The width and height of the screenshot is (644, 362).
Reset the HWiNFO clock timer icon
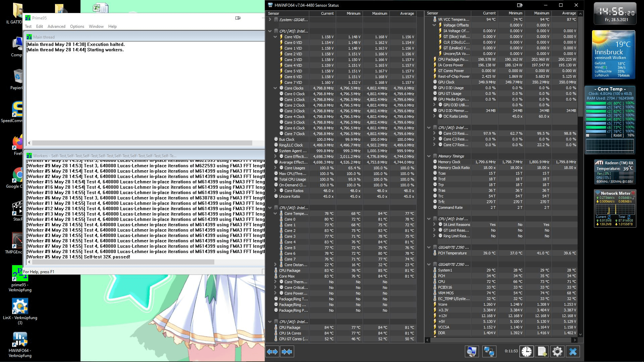[x=527, y=351]
